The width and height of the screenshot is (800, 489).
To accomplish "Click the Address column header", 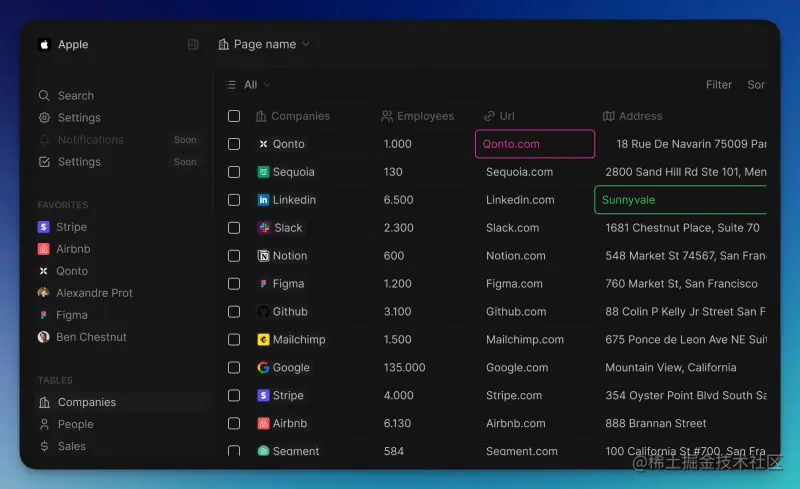I will [632, 116].
